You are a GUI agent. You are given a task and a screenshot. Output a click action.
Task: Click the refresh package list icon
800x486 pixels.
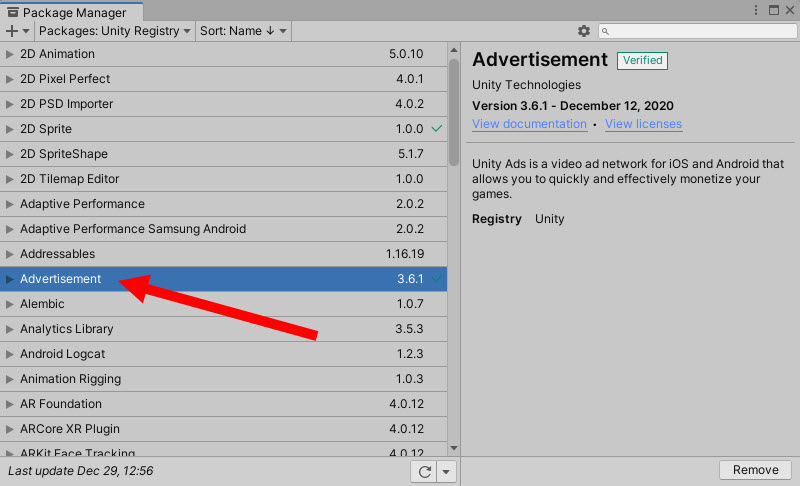click(424, 472)
